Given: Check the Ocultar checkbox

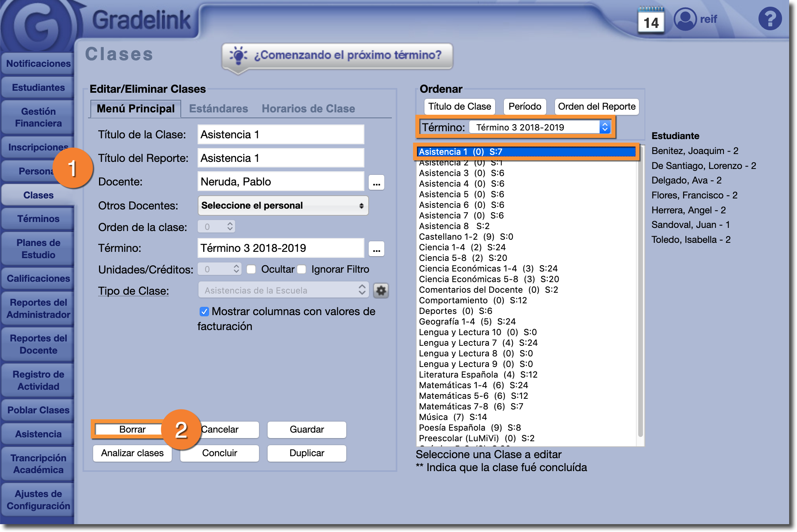Looking at the screenshot, I should tap(252, 270).
